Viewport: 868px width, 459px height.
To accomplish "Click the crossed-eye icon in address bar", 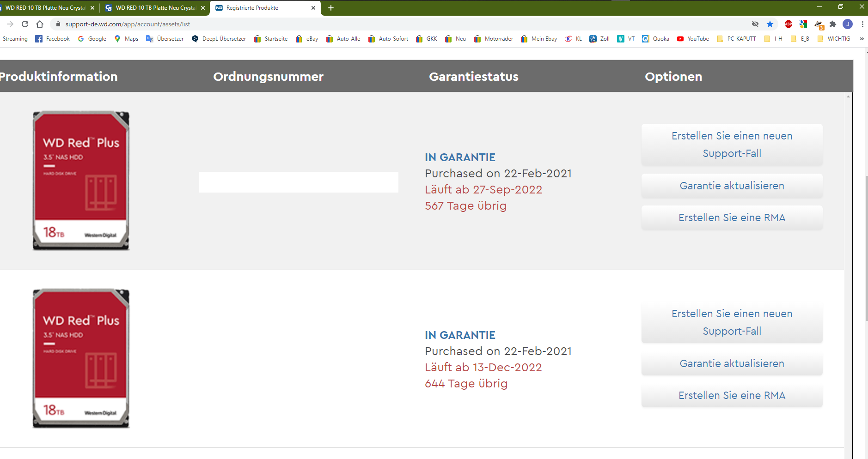I will 755,24.
